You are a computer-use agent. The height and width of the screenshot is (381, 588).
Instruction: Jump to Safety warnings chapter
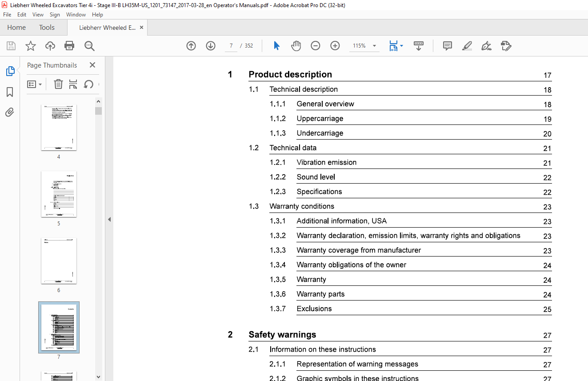282,335
